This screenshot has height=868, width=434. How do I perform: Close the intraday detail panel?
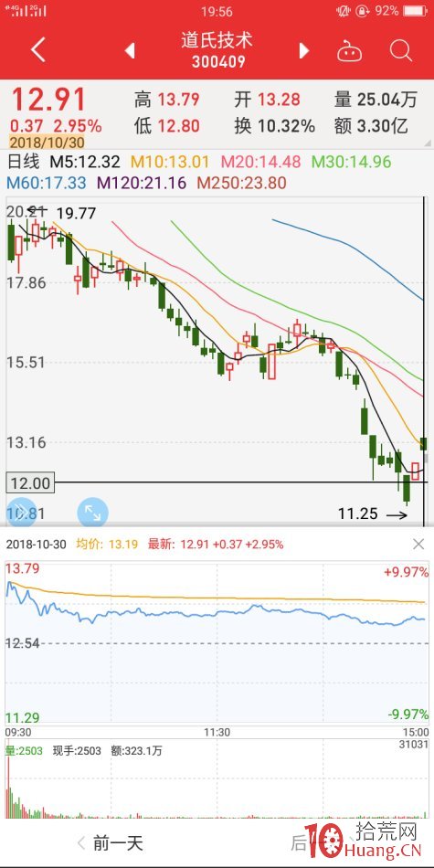coord(418,545)
